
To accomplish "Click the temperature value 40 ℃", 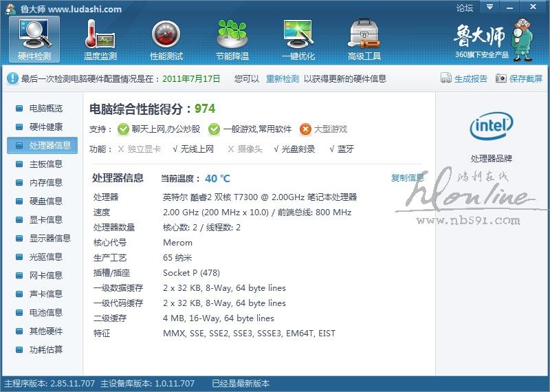I will click(217, 178).
